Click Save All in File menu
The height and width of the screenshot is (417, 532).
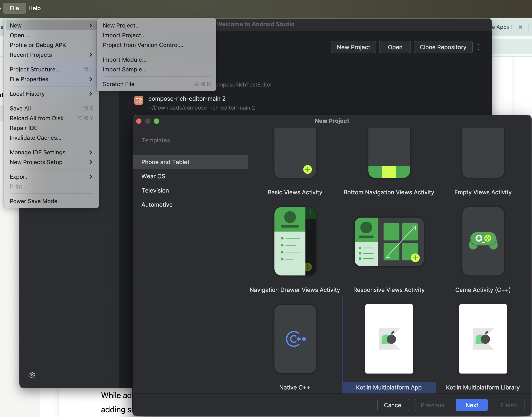tap(51, 108)
